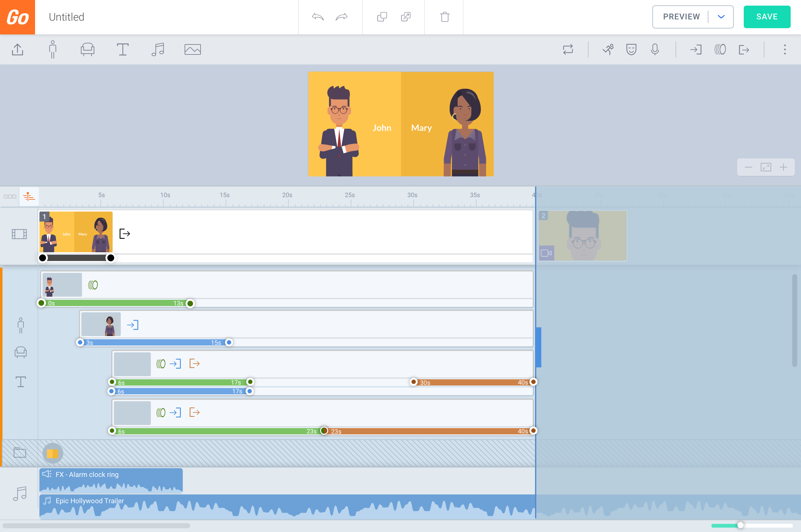Viewport: 801px width, 532px height.
Task: Click the character action running icon
Action: pos(608,49)
